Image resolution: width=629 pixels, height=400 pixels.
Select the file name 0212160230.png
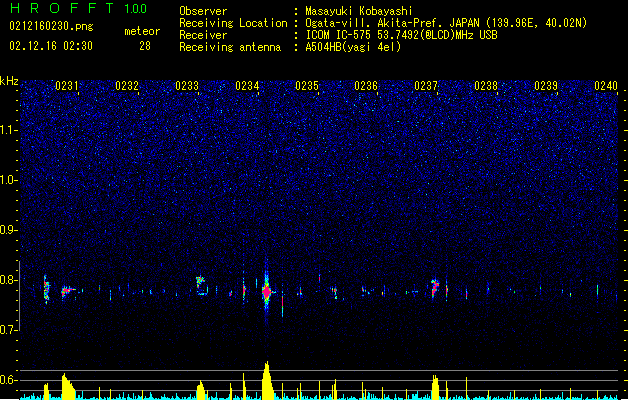pyautogui.click(x=51, y=26)
